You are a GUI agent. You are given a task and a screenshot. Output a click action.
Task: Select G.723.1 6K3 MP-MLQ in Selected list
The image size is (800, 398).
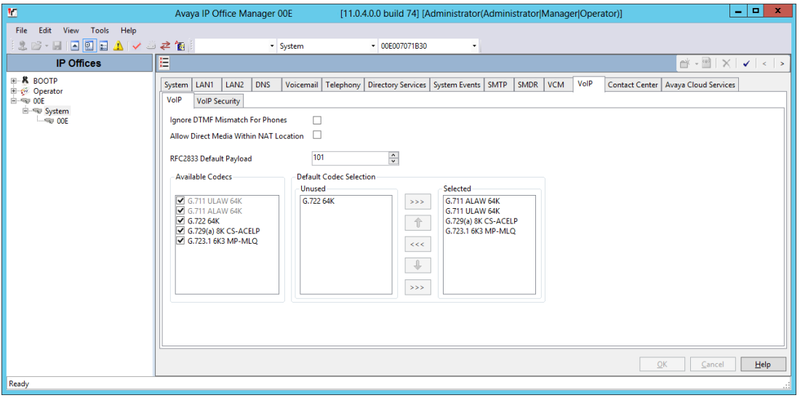point(480,231)
